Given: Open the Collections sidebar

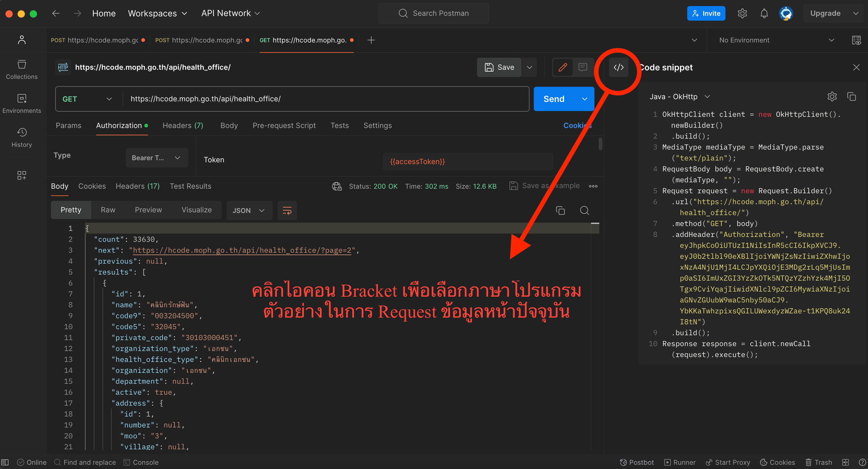Looking at the screenshot, I should (x=22, y=70).
